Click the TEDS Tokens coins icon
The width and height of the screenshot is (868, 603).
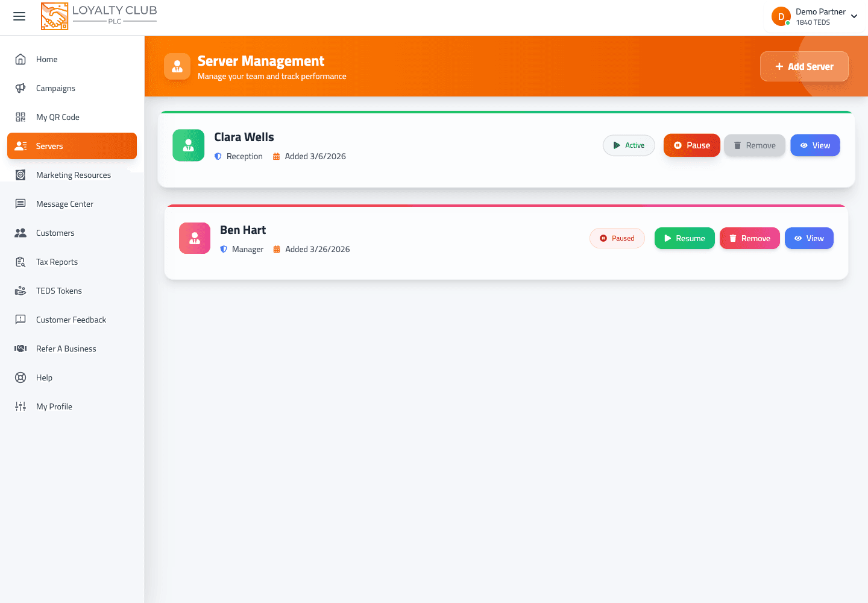(20, 291)
